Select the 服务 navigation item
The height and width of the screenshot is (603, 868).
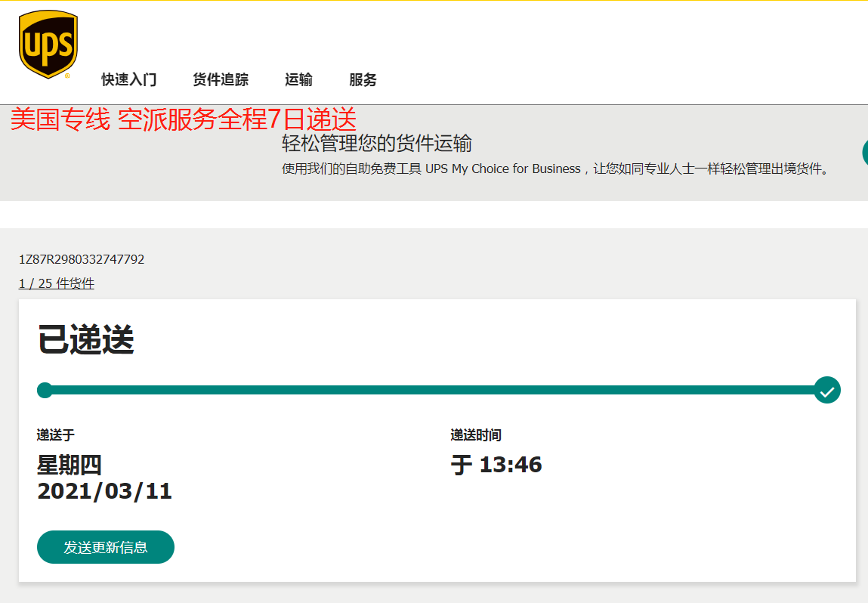click(x=363, y=80)
